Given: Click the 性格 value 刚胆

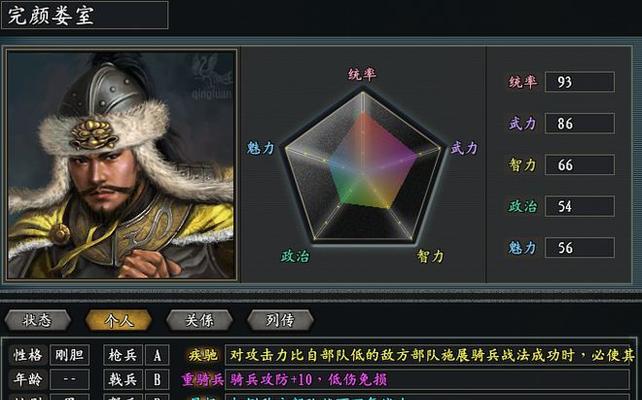Looking at the screenshot, I should point(70,355).
